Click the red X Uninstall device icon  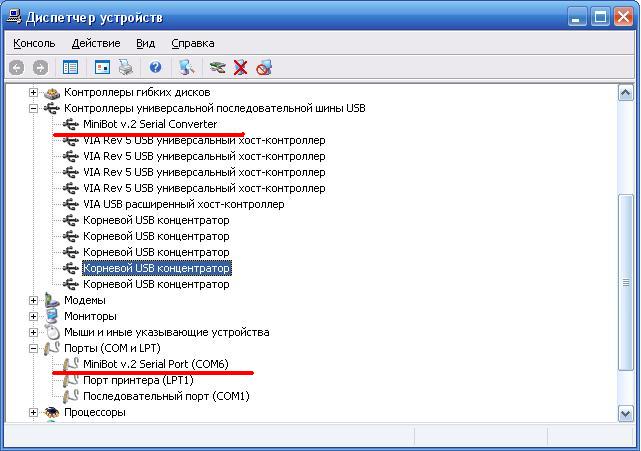click(x=241, y=67)
